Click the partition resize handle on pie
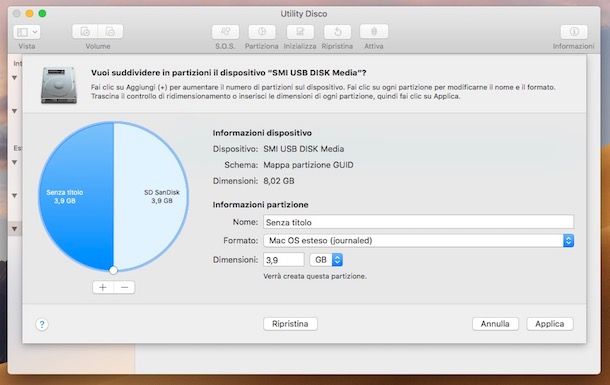Image resolution: width=610 pixels, height=385 pixels. pos(113,270)
